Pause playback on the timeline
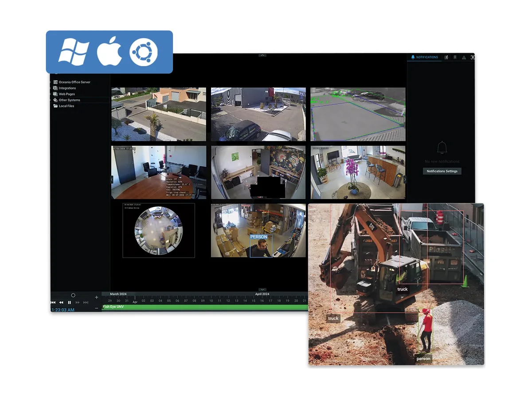 69,302
